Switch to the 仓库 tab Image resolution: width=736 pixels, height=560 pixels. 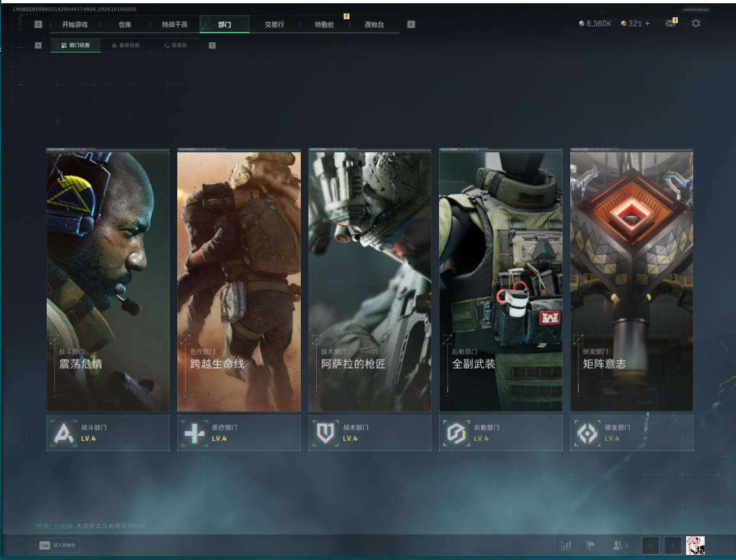(125, 24)
